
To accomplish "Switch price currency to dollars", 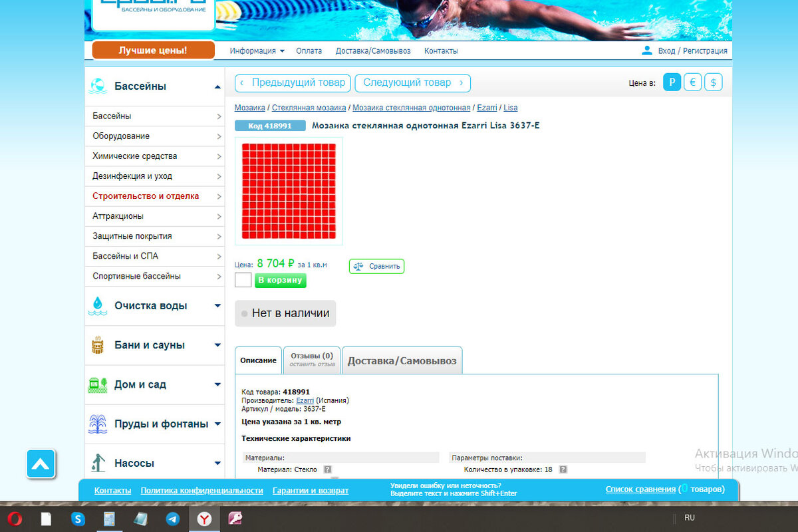I will point(714,82).
